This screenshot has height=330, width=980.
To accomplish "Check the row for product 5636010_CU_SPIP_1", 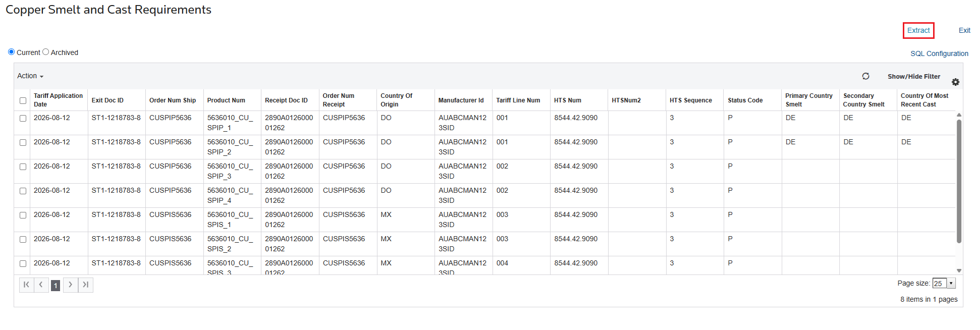I will (x=23, y=118).
